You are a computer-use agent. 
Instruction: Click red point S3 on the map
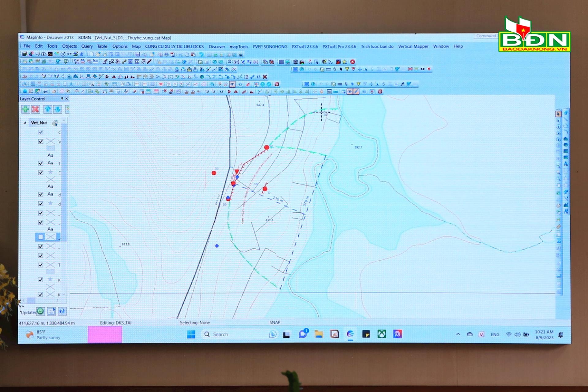pyautogui.click(x=214, y=173)
